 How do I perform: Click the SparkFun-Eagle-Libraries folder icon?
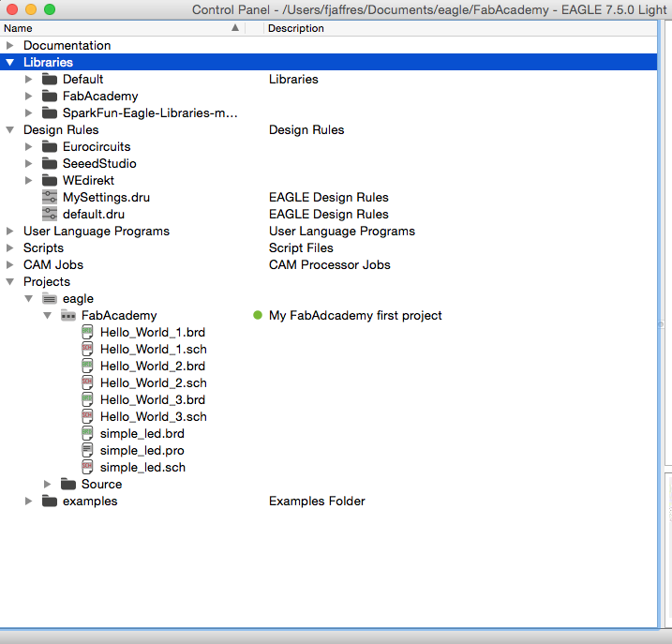[x=50, y=113]
